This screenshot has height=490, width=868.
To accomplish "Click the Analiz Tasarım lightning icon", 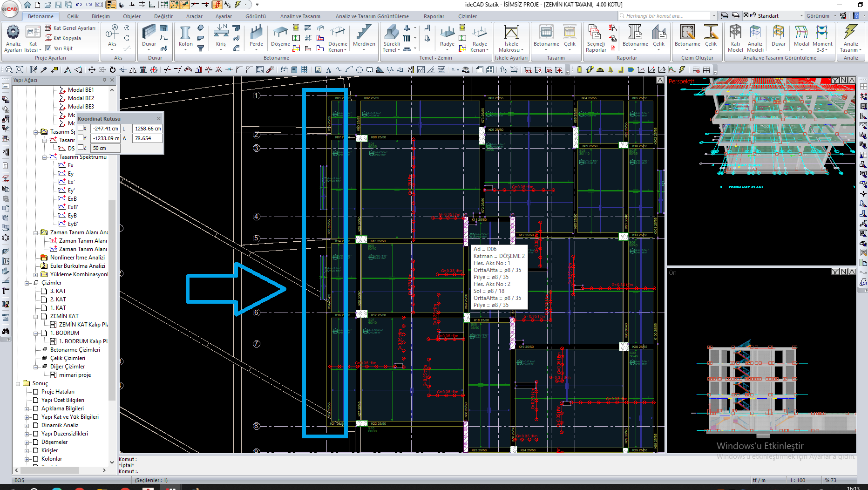I will (x=851, y=38).
